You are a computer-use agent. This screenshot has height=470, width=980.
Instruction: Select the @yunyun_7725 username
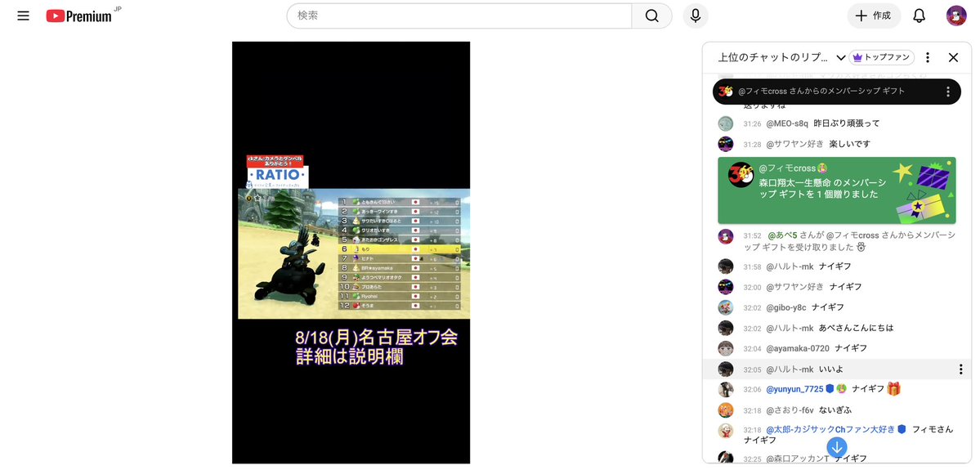pyautogui.click(x=795, y=389)
